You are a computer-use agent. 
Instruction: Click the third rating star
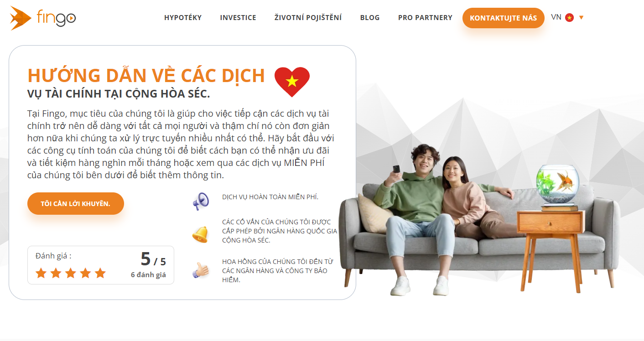(x=70, y=273)
